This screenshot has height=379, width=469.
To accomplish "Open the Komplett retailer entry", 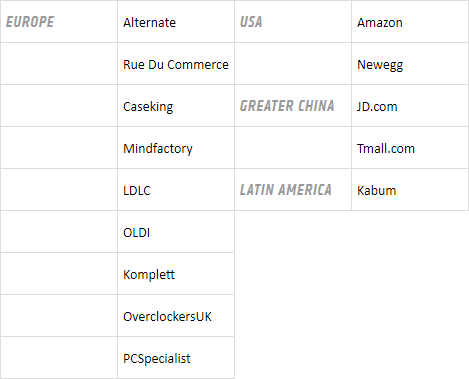I will 149,275.
